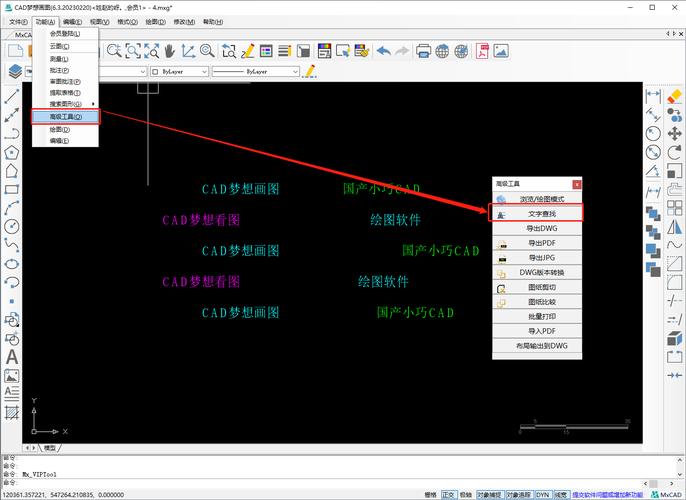Toggle 对象捕捉 object snap in status bar
This screenshot has width=686, height=500.
[x=488, y=494]
